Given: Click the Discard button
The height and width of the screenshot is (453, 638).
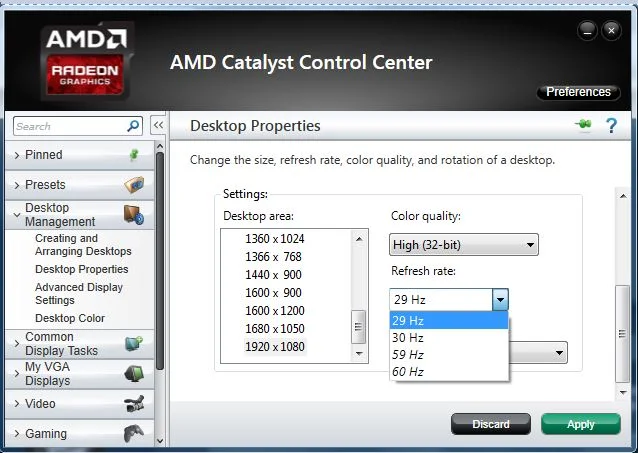Looking at the screenshot, I should [x=491, y=424].
